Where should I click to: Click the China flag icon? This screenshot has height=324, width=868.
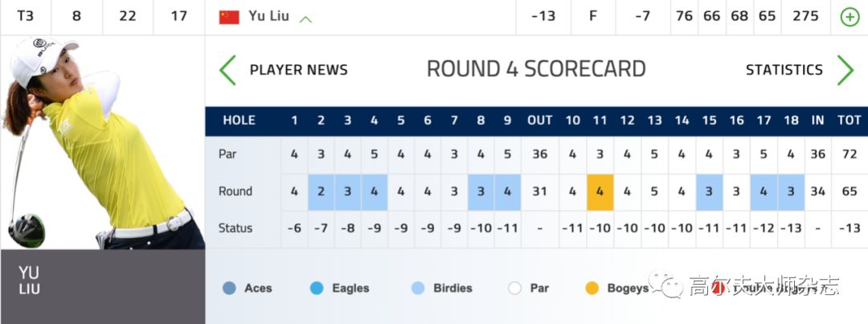(229, 17)
